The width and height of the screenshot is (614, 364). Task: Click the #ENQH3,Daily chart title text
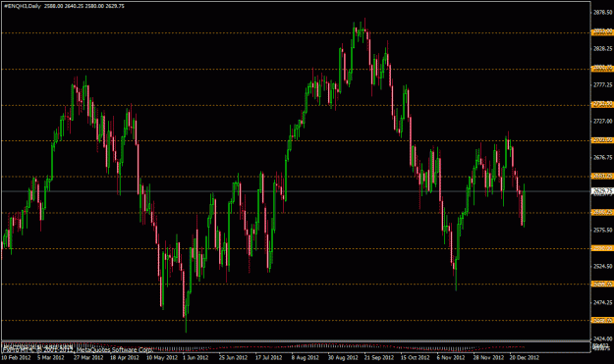(22, 6)
